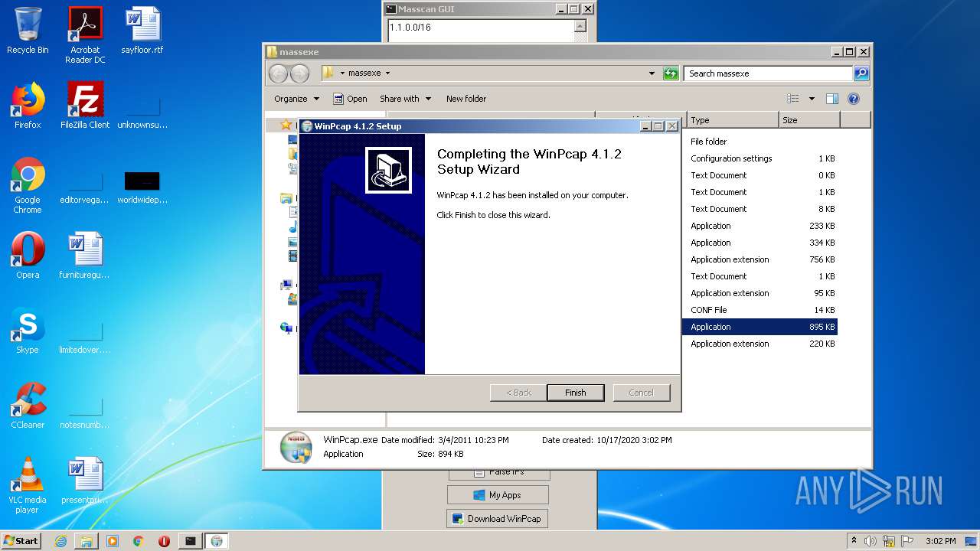Open Acrobat Reader DC desktop icon

point(85,35)
